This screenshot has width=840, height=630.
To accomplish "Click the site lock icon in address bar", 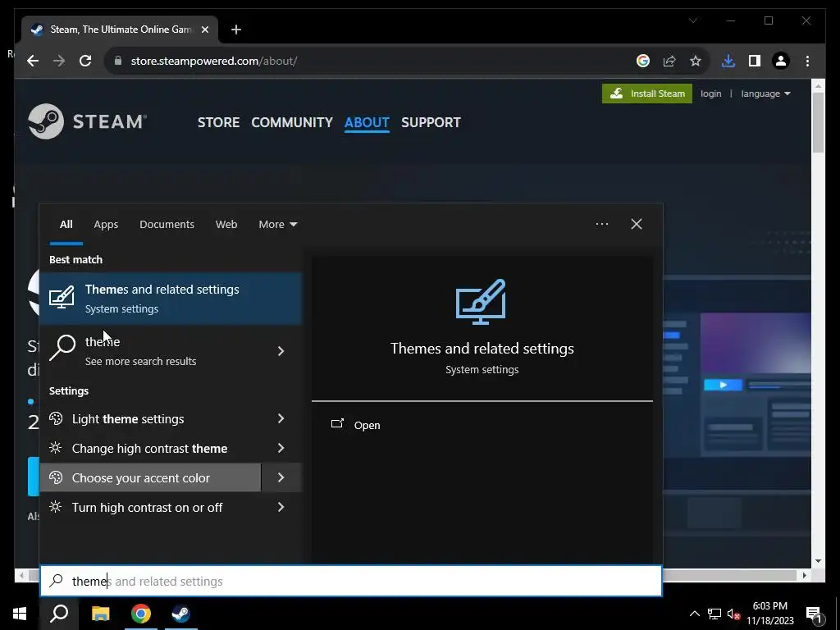I will point(118,61).
